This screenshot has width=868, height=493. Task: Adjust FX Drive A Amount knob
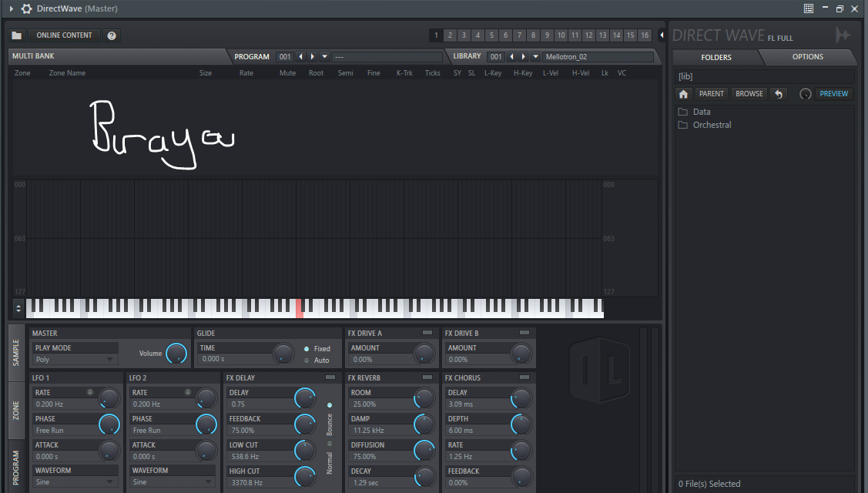coord(424,354)
